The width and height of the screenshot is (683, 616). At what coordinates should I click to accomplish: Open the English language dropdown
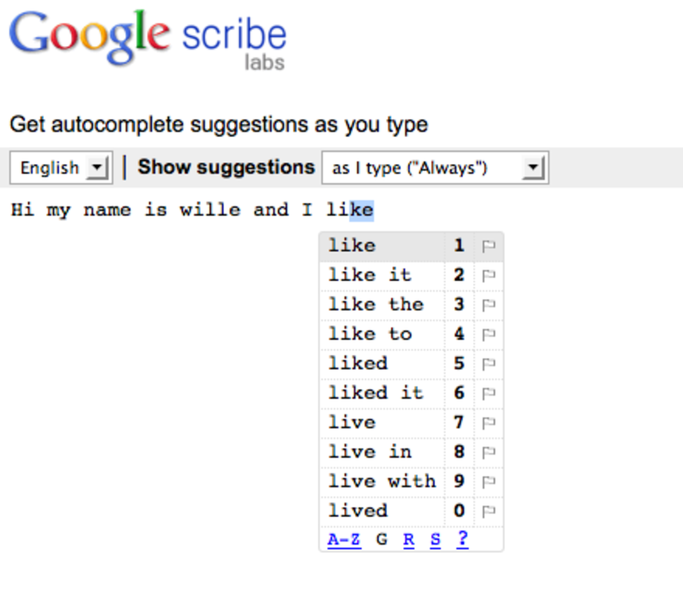pyautogui.click(x=60, y=167)
